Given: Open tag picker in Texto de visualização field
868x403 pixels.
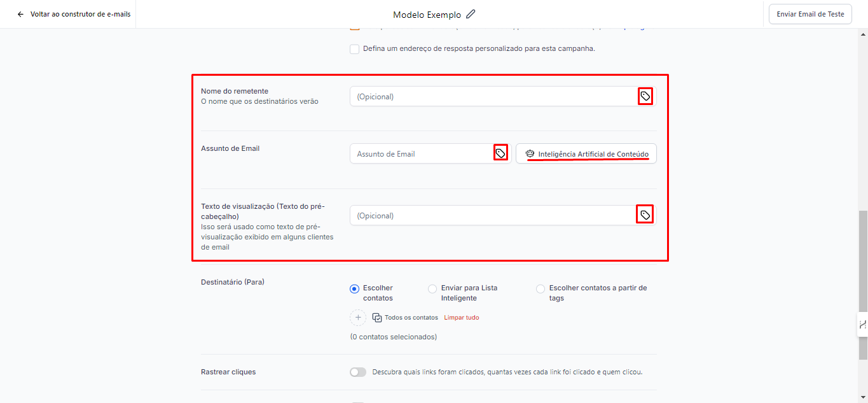Looking at the screenshot, I should coord(645,215).
